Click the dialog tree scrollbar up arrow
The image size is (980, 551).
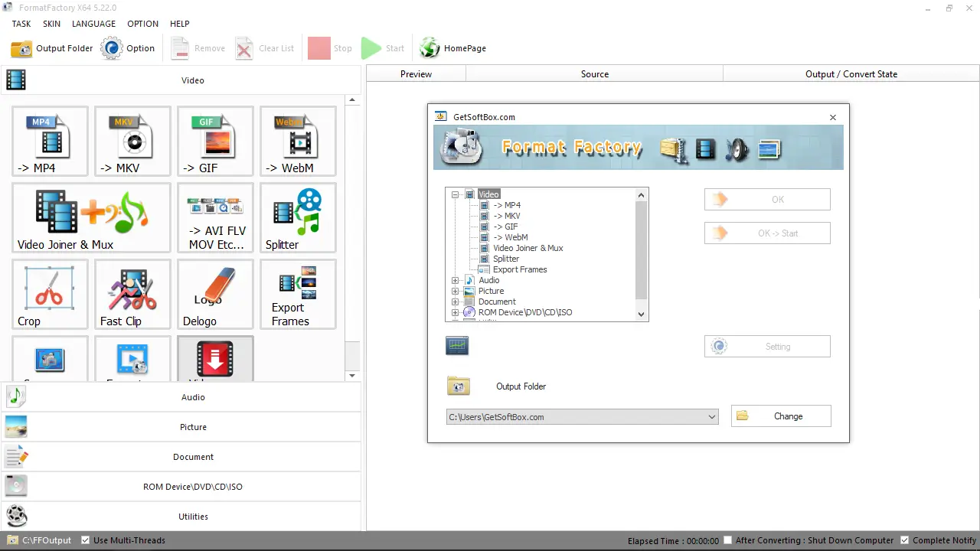[642, 195]
